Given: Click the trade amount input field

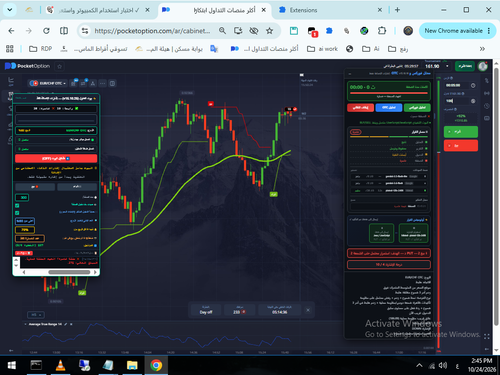Looking at the screenshot, I should (x=456, y=101).
